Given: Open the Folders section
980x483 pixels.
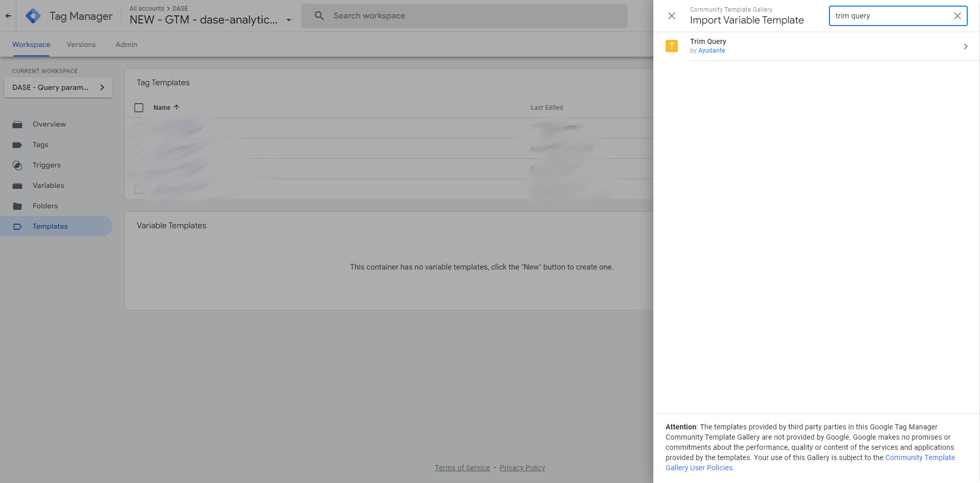Looking at the screenshot, I should coord(45,206).
